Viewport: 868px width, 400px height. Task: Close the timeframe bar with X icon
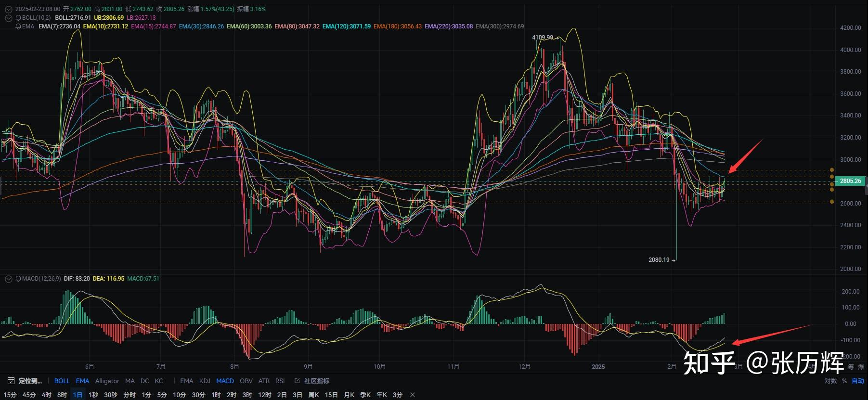point(413,395)
